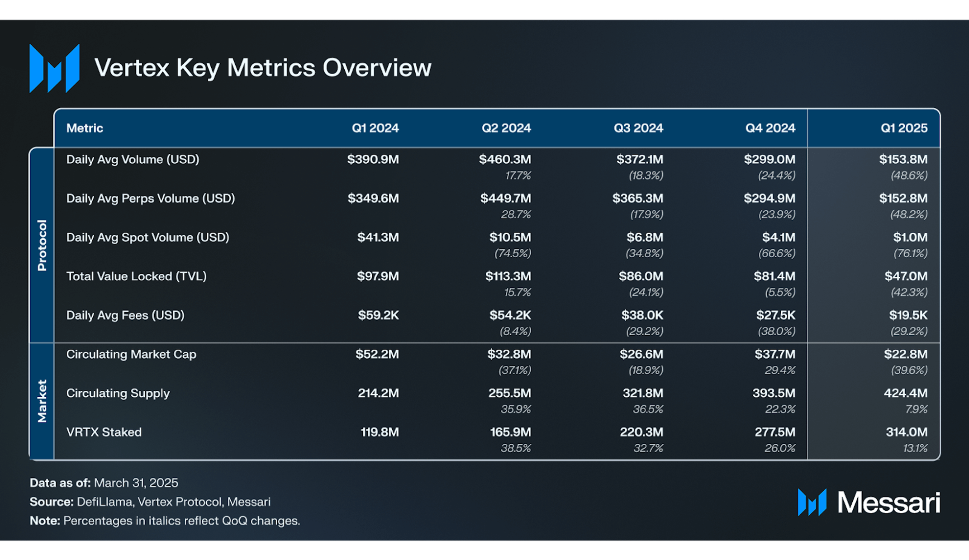This screenshot has height=560, width=969.
Task: Click the Q2 2024 column header
Action: pos(506,128)
